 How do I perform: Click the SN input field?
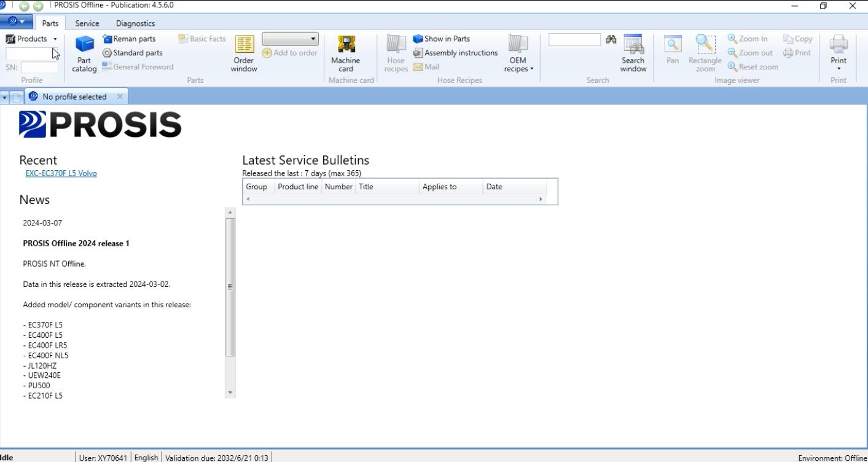[39, 68]
